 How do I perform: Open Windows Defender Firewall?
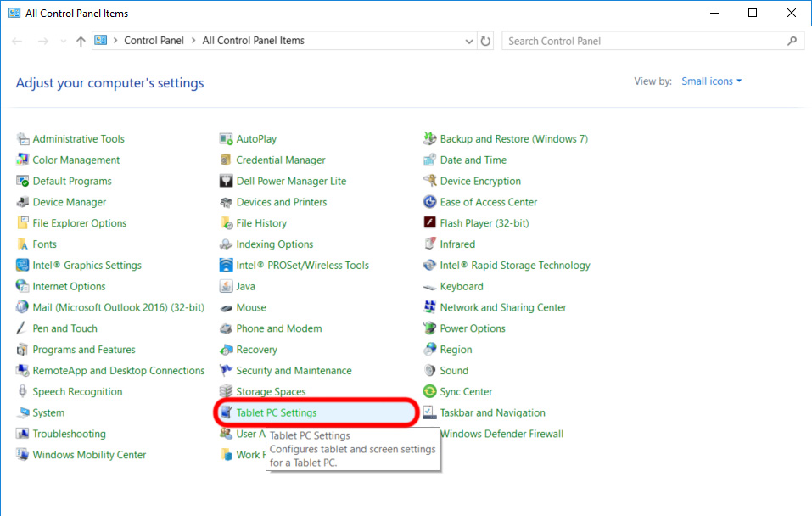(x=501, y=434)
